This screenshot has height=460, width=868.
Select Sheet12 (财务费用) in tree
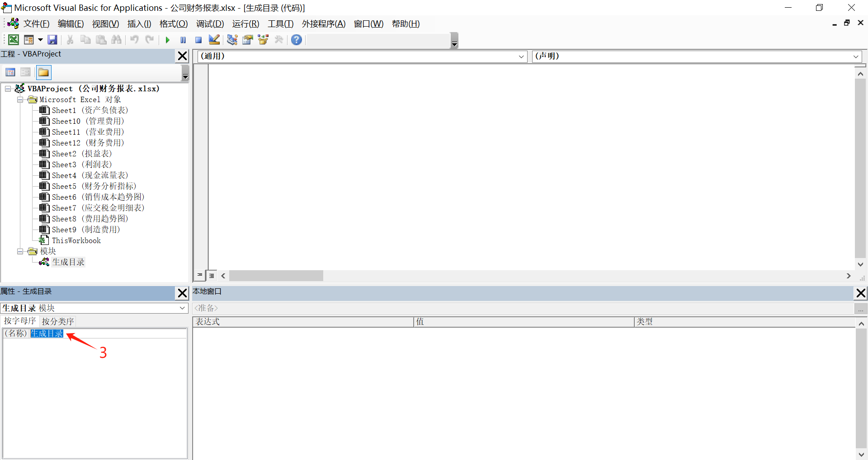[x=88, y=143]
